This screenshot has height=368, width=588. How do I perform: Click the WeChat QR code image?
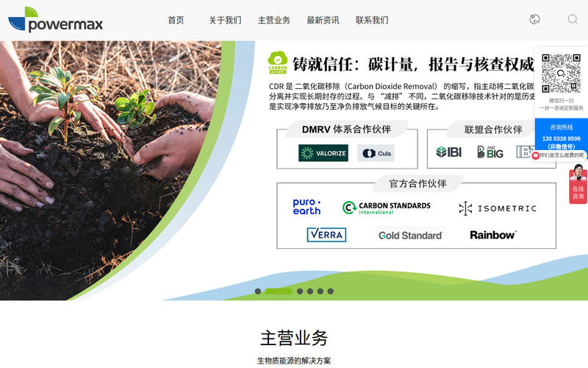click(x=561, y=73)
